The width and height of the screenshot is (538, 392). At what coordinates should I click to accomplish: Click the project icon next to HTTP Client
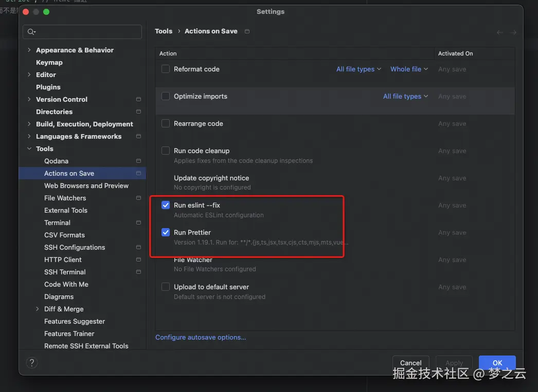[139, 260]
